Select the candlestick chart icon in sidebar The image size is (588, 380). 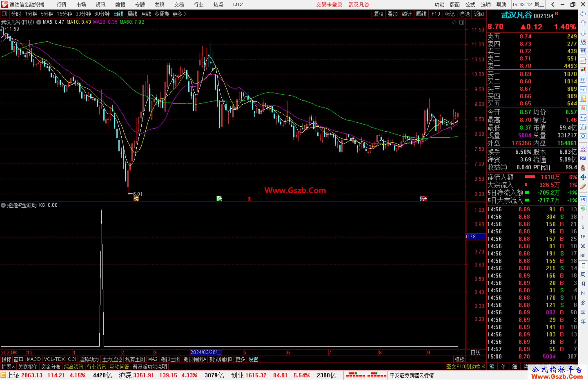[x=583, y=70]
